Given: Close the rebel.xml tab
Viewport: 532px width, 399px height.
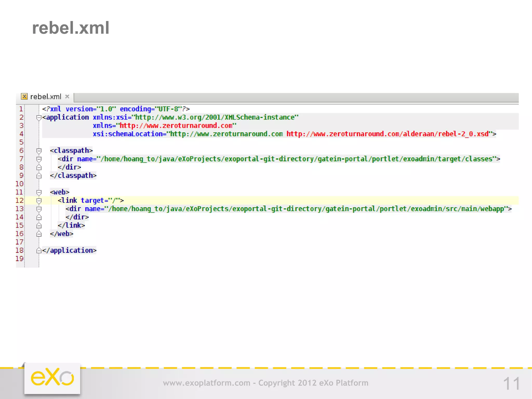Looking at the screenshot, I should coord(67,97).
